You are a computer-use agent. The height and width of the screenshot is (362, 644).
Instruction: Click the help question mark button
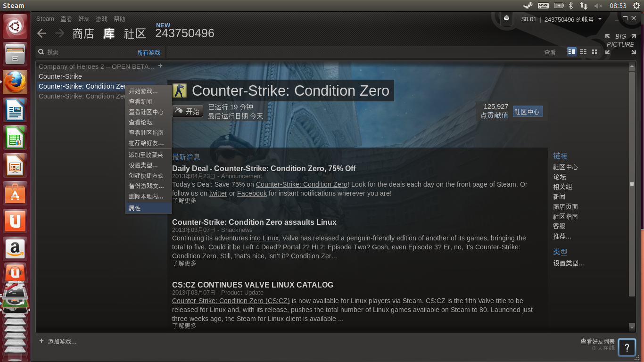[x=627, y=348]
